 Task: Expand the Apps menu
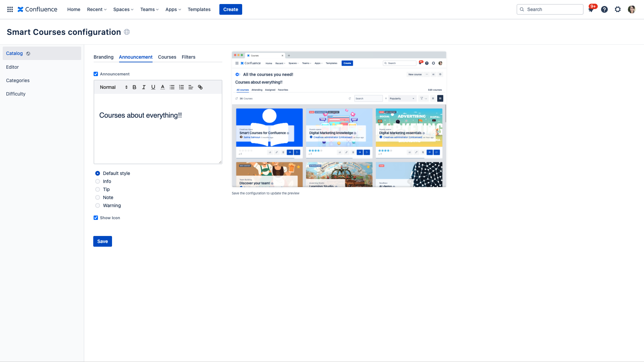(173, 9)
